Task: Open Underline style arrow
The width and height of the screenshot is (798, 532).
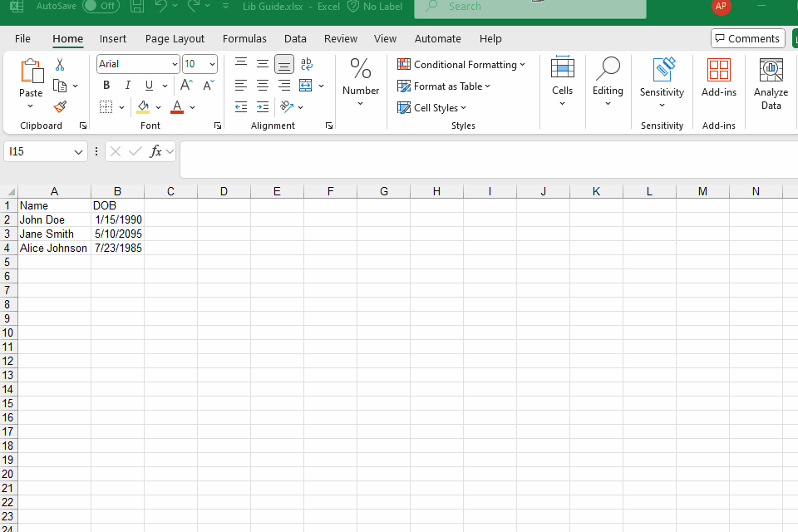Action: coord(165,86)
